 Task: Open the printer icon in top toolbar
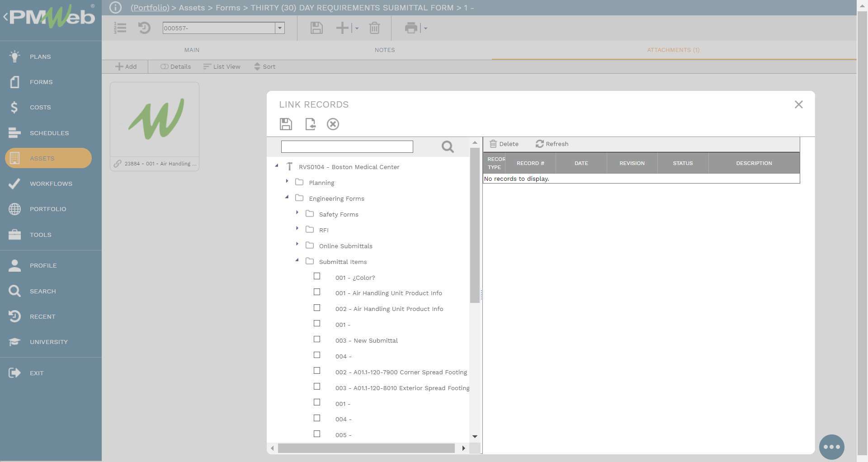411,28
